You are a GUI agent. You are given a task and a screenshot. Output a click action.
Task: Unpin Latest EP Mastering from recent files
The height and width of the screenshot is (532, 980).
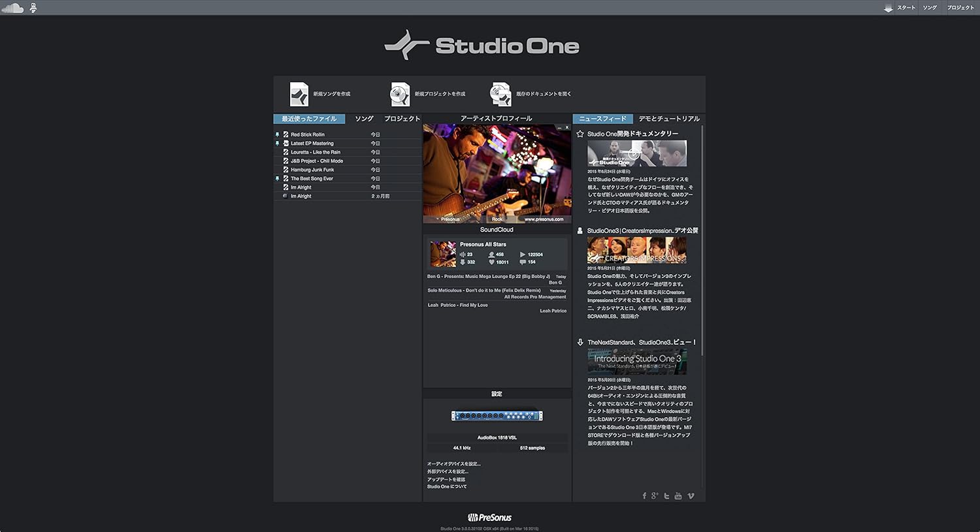point(277,143)
